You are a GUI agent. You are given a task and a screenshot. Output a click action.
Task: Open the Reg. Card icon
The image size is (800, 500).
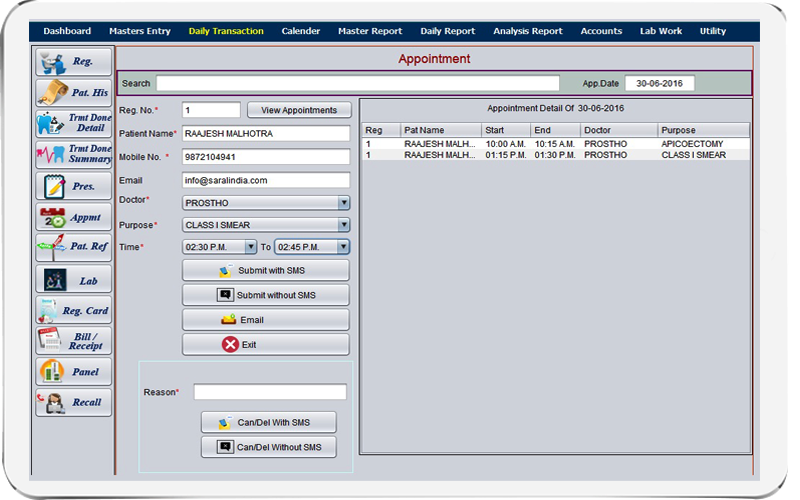point(73,310)
